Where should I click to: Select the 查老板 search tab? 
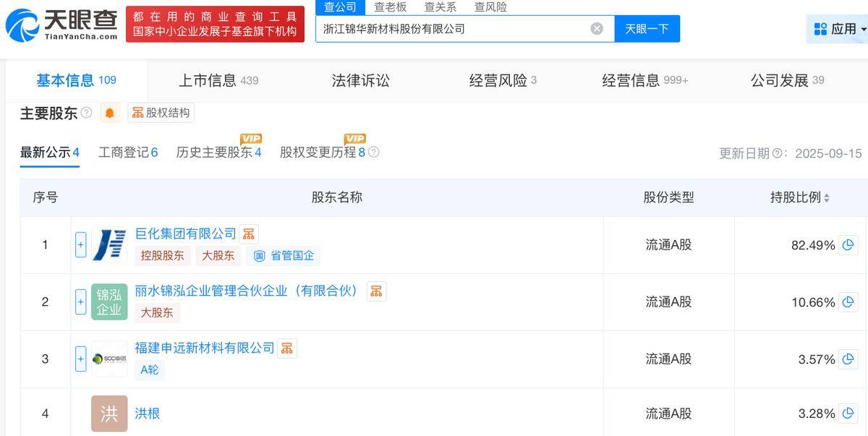click(x=389, y=7)
